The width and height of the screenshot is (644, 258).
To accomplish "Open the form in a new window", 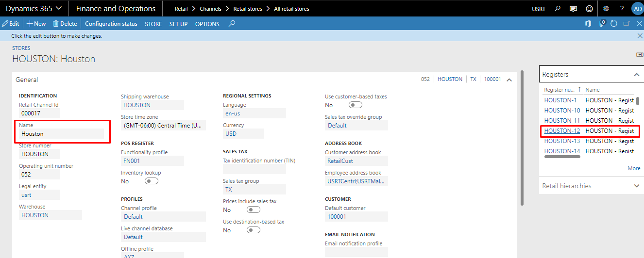I will [x=627, y=23].
